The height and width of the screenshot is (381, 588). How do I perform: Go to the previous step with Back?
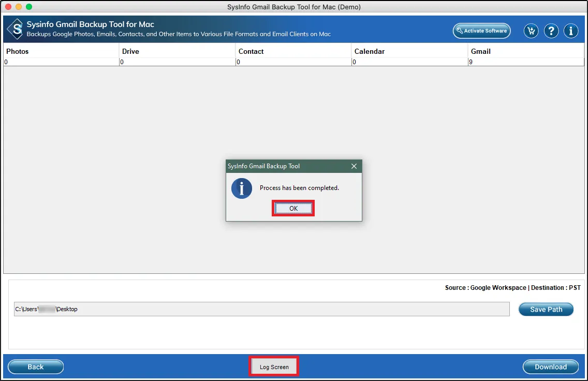pyautogui.click(x=36, y=367)
